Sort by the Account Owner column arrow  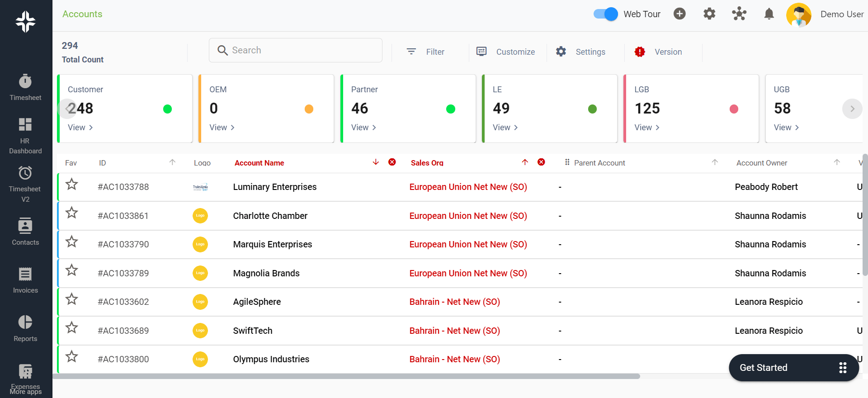pos(837,162)
